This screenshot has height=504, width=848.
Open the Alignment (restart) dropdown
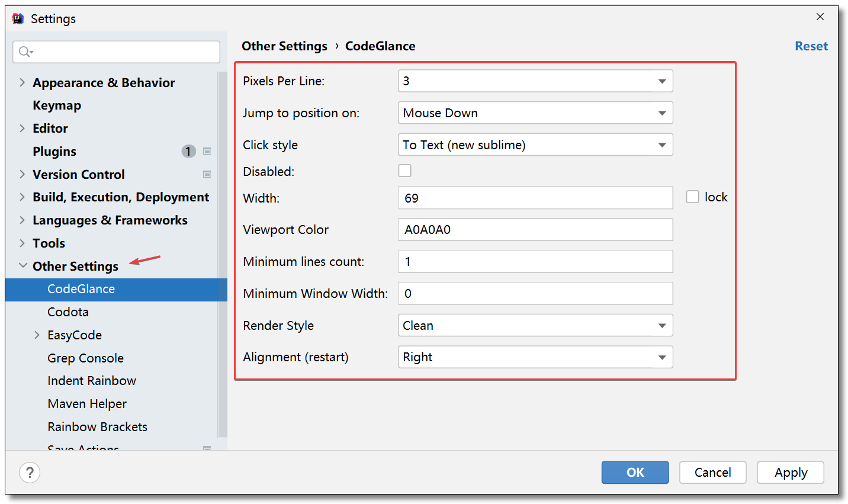(535, 358)
